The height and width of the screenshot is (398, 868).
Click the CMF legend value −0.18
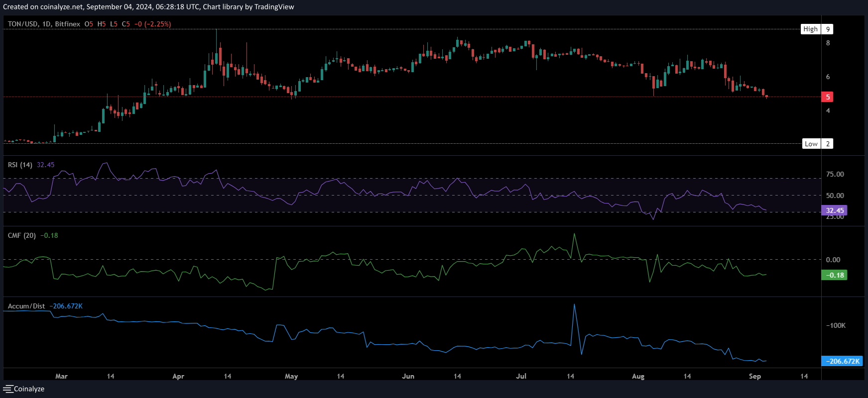[49, 235]
